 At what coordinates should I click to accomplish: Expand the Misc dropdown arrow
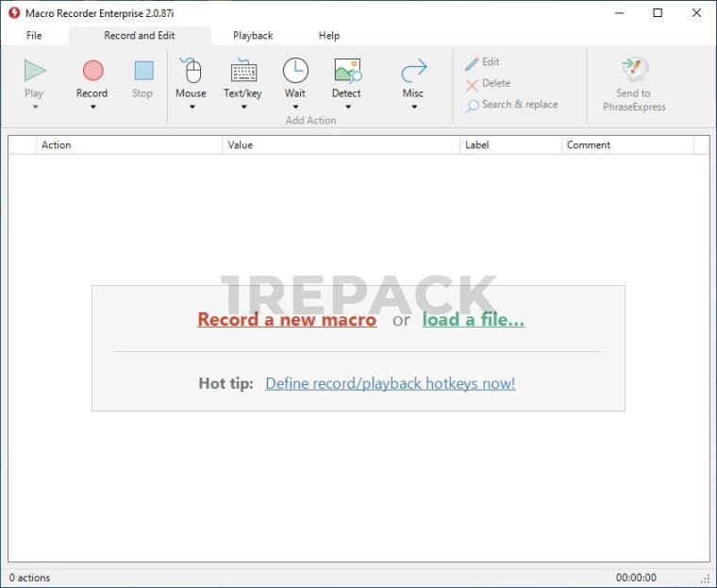pyautogui.click(x=413, y=107)
